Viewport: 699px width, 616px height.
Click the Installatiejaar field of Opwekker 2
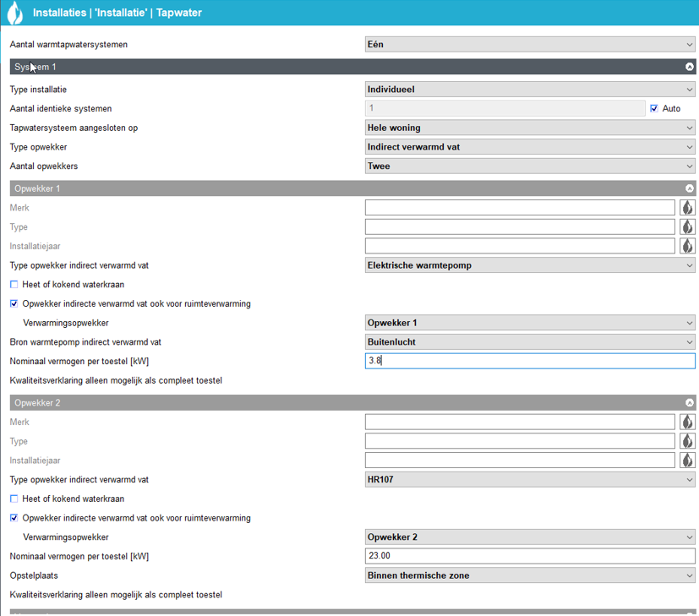[520, 461]
